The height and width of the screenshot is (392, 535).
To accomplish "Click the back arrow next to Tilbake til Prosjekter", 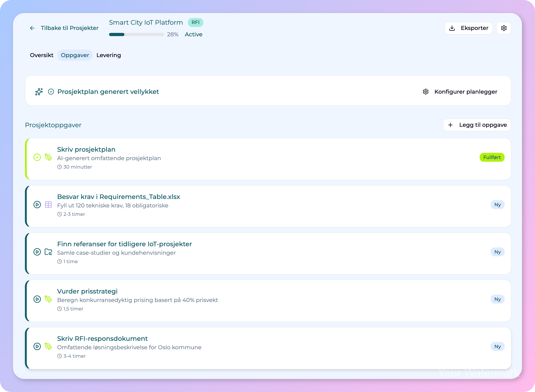I will (x=32, y=28).
